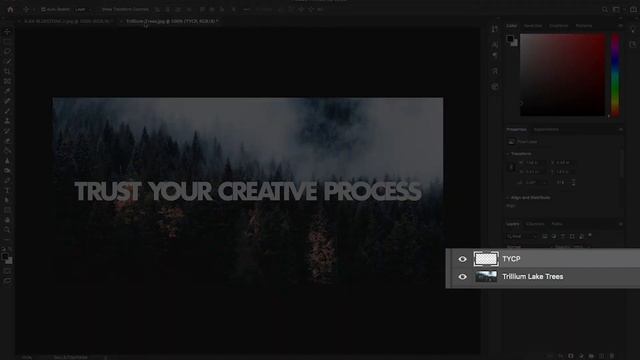Select the Eyedropper tool

pyautogui.click(x=7, y=91)
